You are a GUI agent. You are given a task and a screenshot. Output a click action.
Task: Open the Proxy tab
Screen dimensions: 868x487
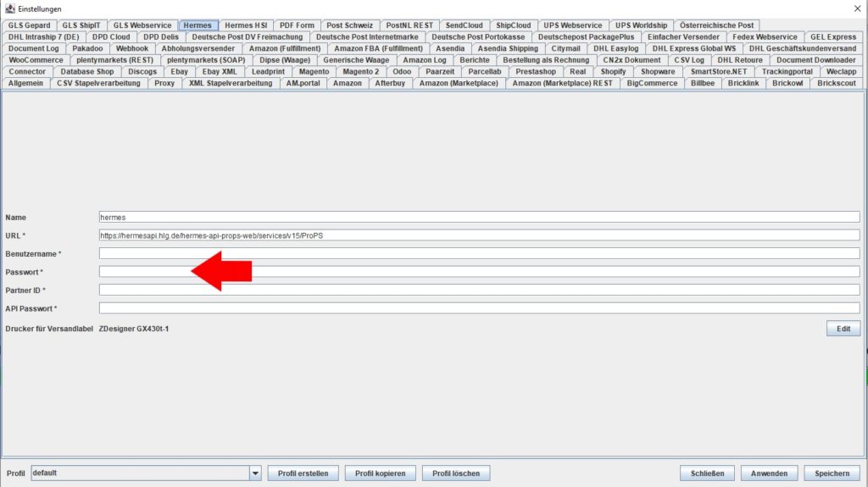point(164,84)
